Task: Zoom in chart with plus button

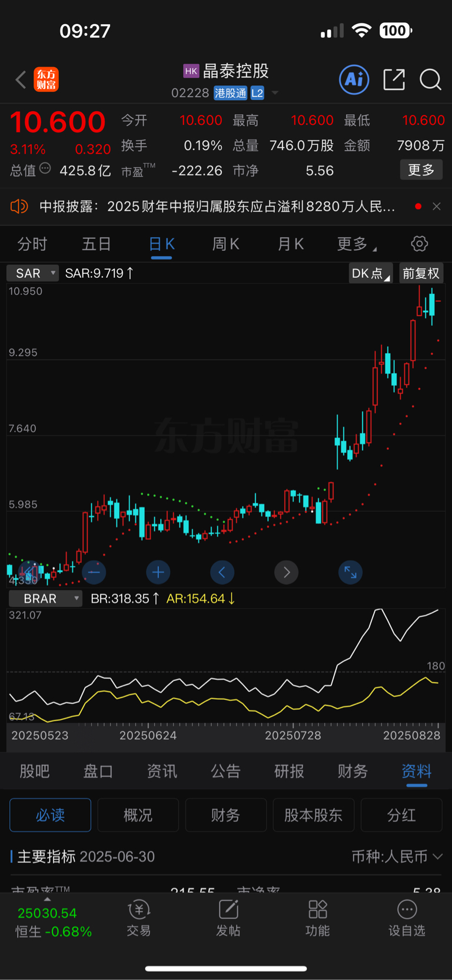Action: coord(158,572)
